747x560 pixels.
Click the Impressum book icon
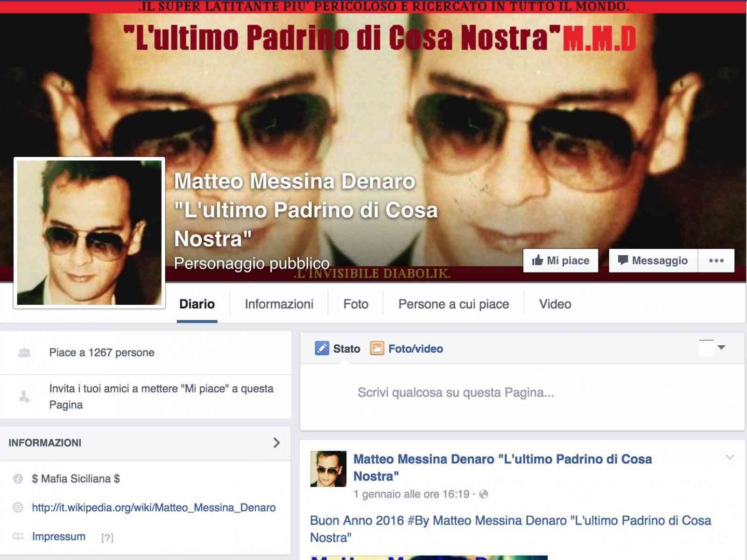17,537
